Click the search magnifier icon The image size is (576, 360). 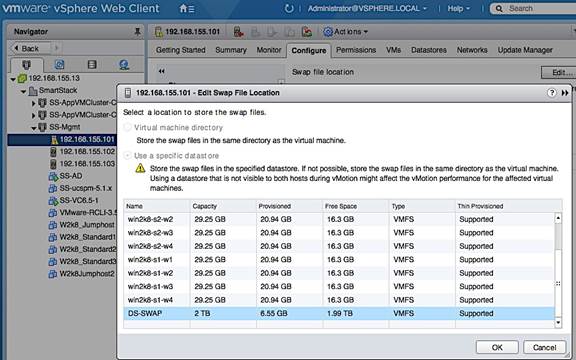(499, 8)
